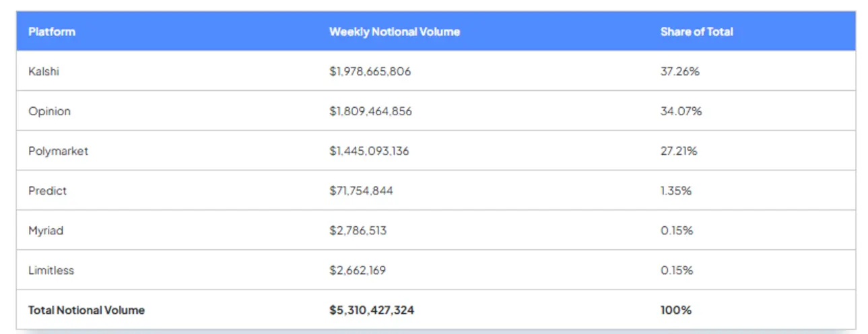Click Predict's volume value $71,754,844
This screenshot has width=868, height=334.
pos(361,191)
